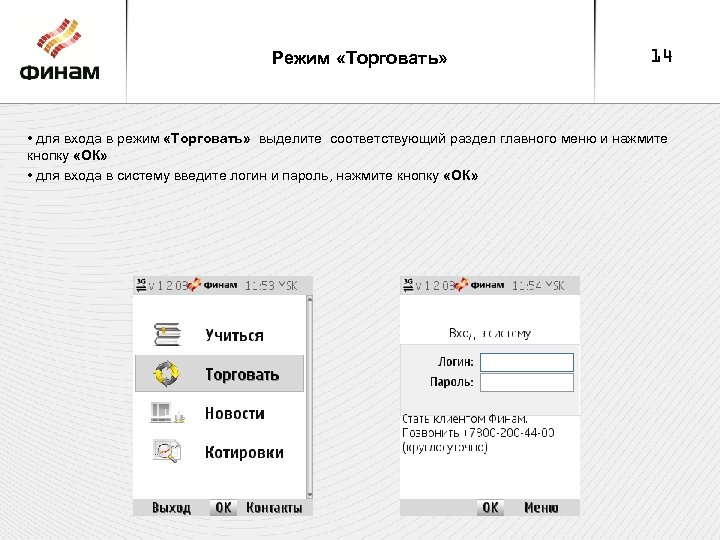
Task: Focus the Логин input field
Action: [527, 362]
